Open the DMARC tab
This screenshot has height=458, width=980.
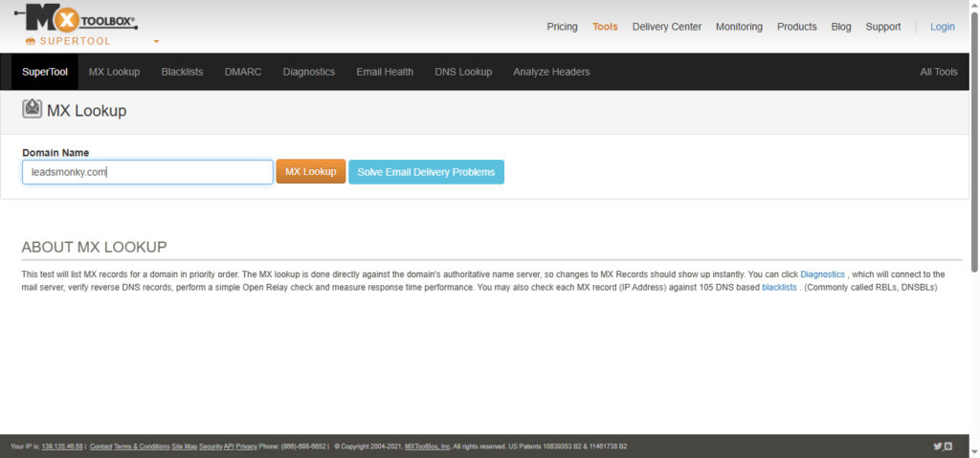(242, 72)
